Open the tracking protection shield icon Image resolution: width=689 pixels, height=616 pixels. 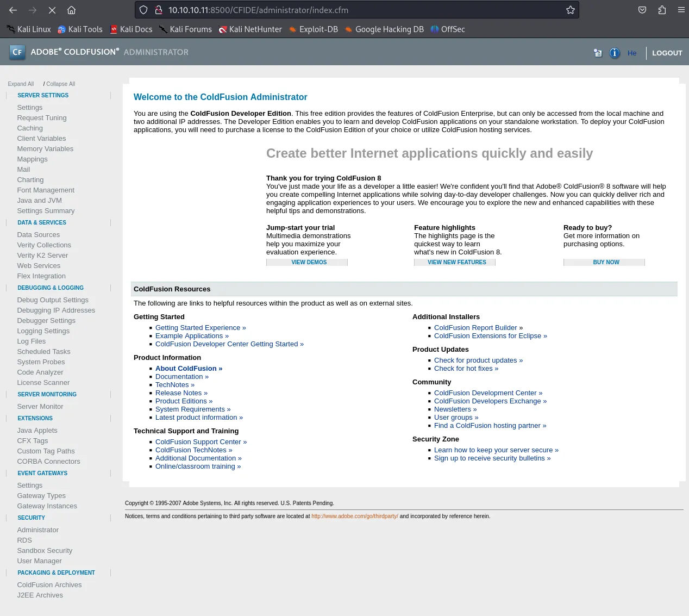coord(143,10)
